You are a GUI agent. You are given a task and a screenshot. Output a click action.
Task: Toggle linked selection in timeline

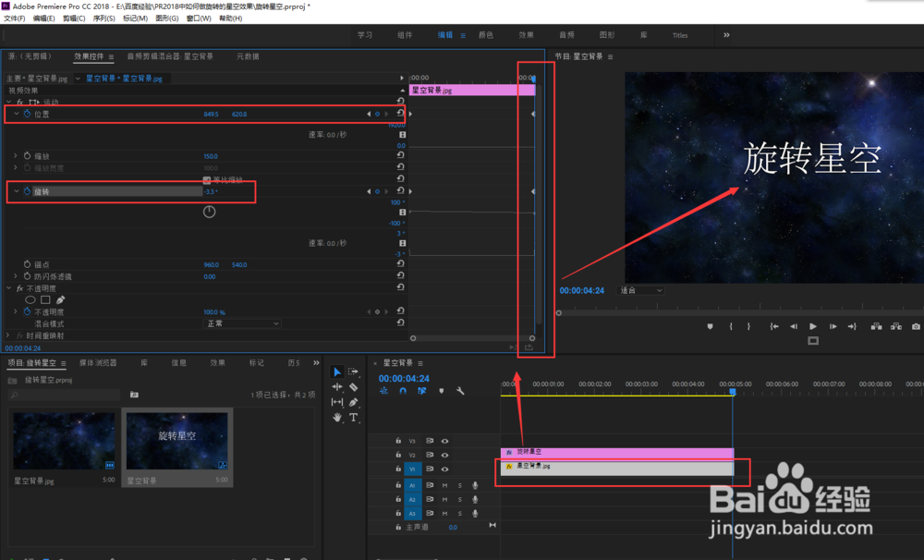tap(422, 391)
